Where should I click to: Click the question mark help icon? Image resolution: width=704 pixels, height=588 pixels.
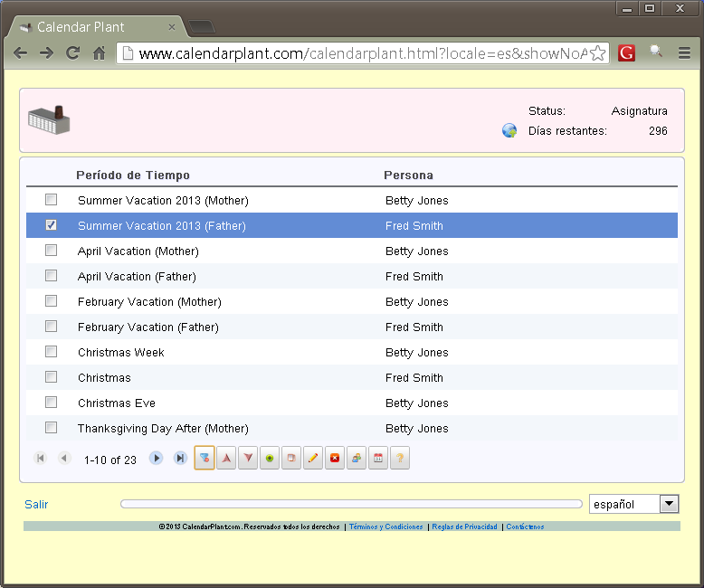[x=400, y=459]
